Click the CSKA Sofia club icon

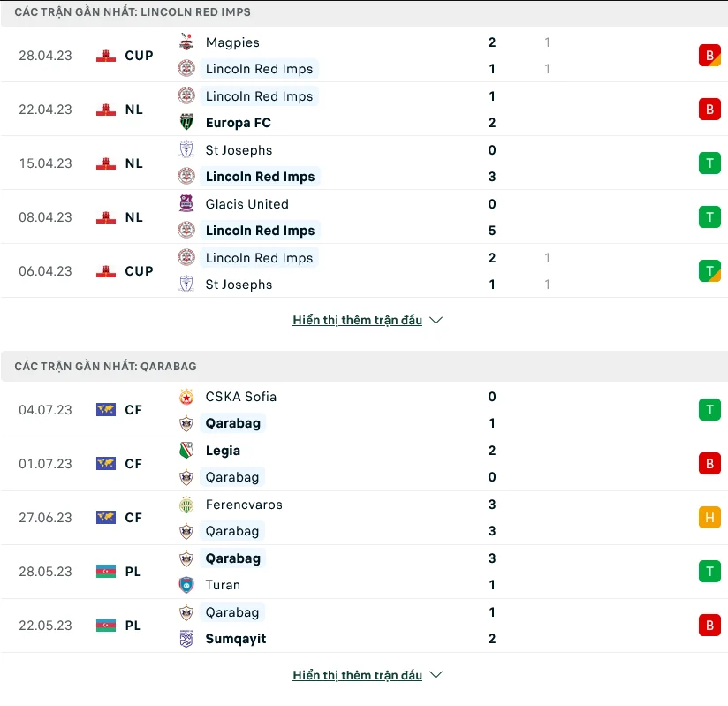186,397
